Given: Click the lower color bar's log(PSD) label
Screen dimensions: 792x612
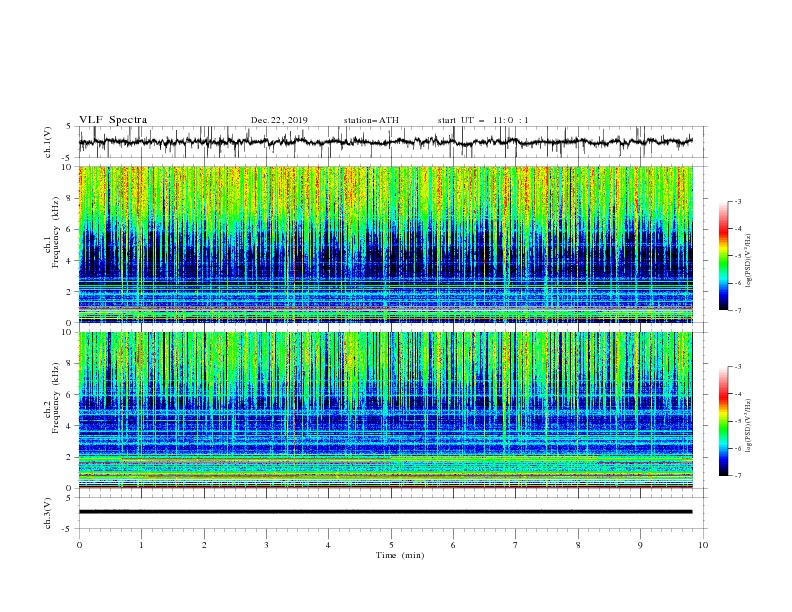Looking at the screenshot, I should [749, 426].
